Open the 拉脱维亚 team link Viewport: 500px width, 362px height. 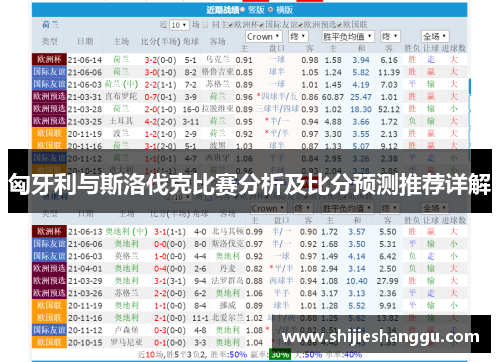click(217, 109)
